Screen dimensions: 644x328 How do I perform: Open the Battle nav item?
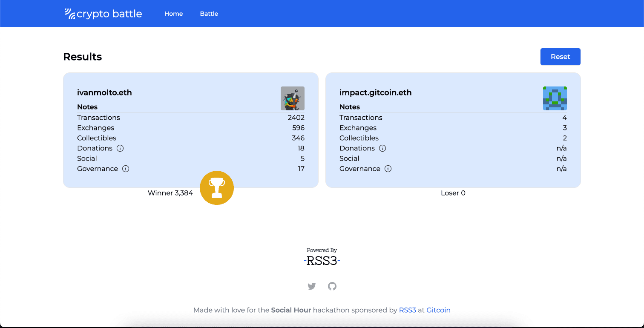coord(209,14)
